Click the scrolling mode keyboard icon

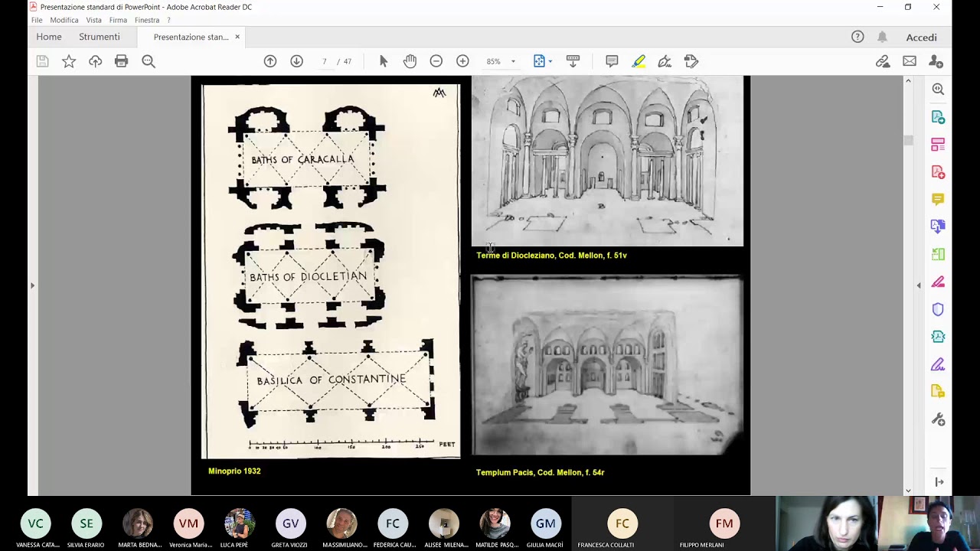[573, 61]
